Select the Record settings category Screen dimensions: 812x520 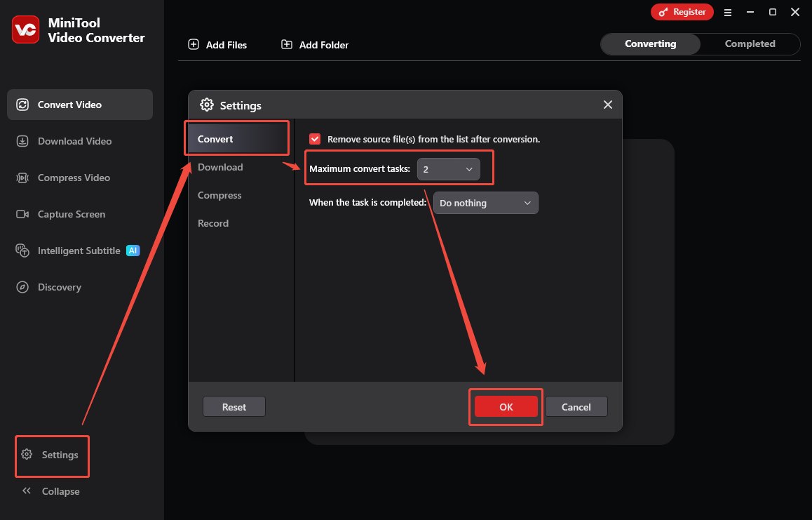pyautogui.click(x=213, y=223)
